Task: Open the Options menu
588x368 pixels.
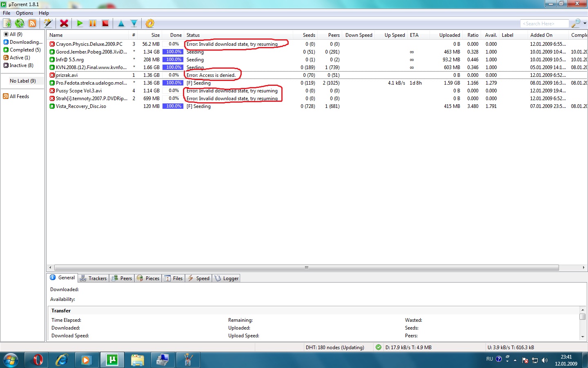Action: pos(24,13)
